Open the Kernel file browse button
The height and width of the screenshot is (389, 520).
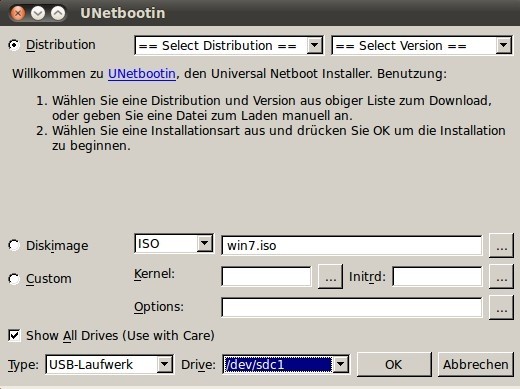[330, 276]
